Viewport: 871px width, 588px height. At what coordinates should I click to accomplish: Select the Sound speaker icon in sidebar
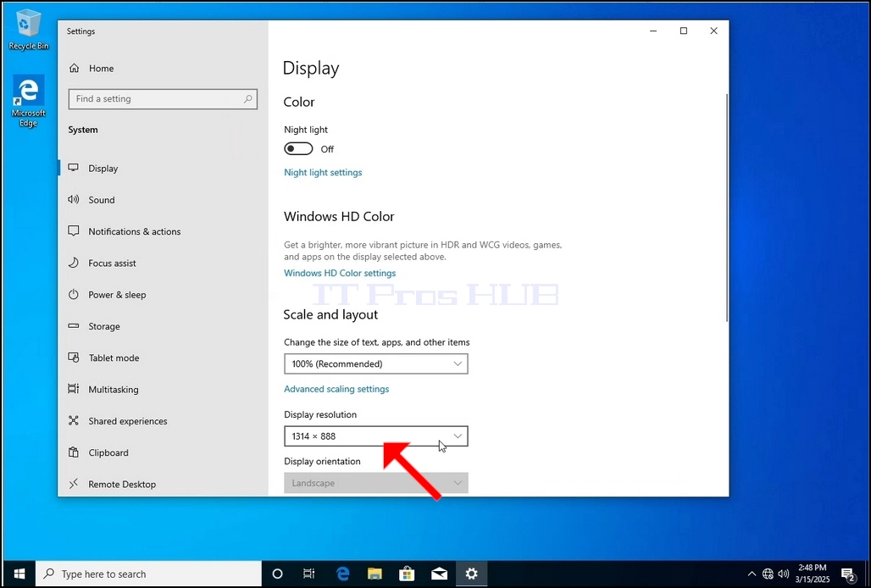pyautogui.click(x=74, y=199)
